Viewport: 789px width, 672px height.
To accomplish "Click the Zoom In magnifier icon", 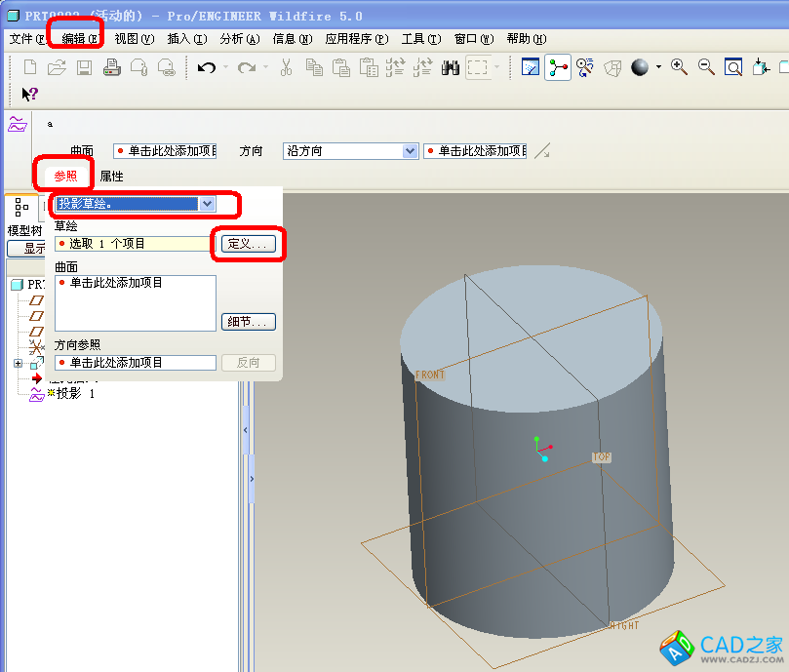I will point(679,67).
